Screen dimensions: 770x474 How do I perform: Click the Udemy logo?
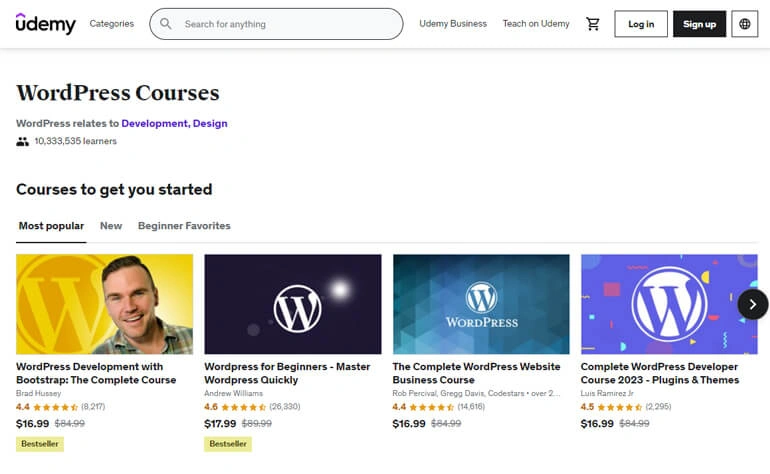pyautogui.click(x=46, y=24)
